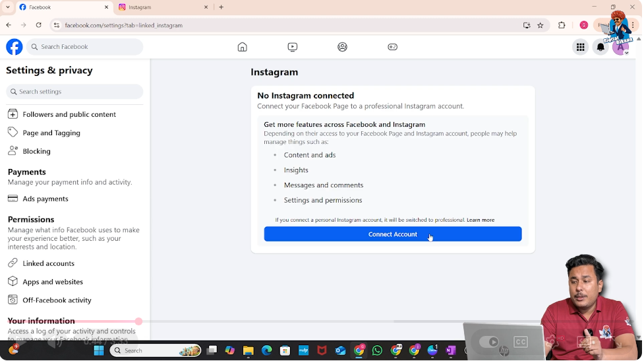Click the page scrollbar up arrow
This screenshot has height=361, width=644.
pyautogui.click(x=639, y=40)
